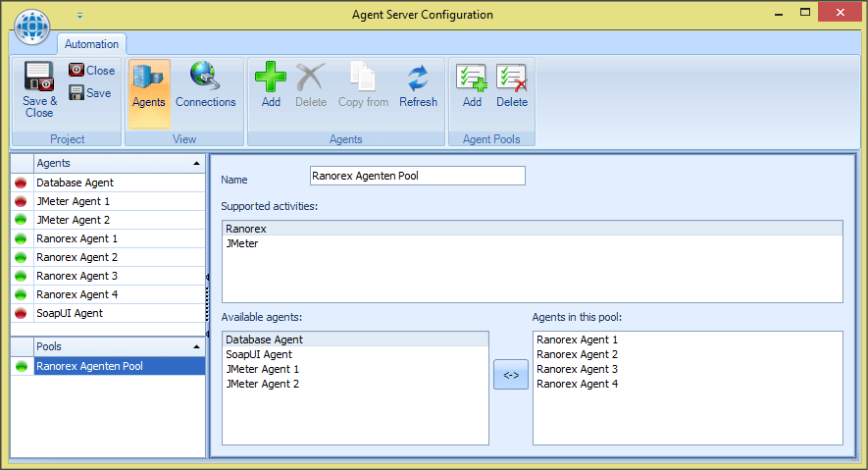Screen dimensions: 868x470
Task: Minimize the Agent Server Configuration window
Action: pyautogui.click(x=779, y=14)
